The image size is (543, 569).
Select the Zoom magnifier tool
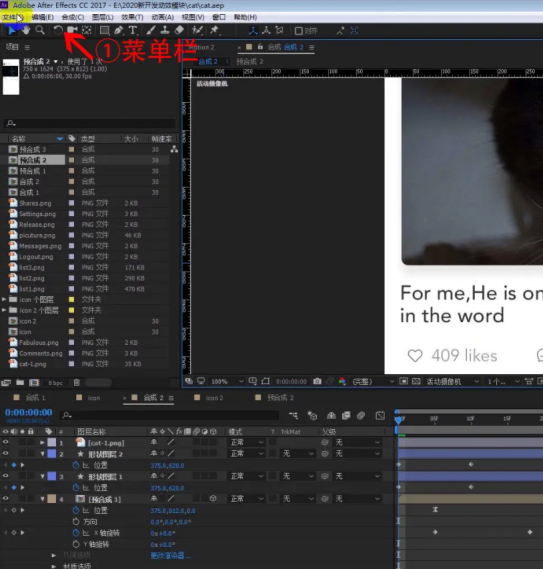click(x=40, y=30)
